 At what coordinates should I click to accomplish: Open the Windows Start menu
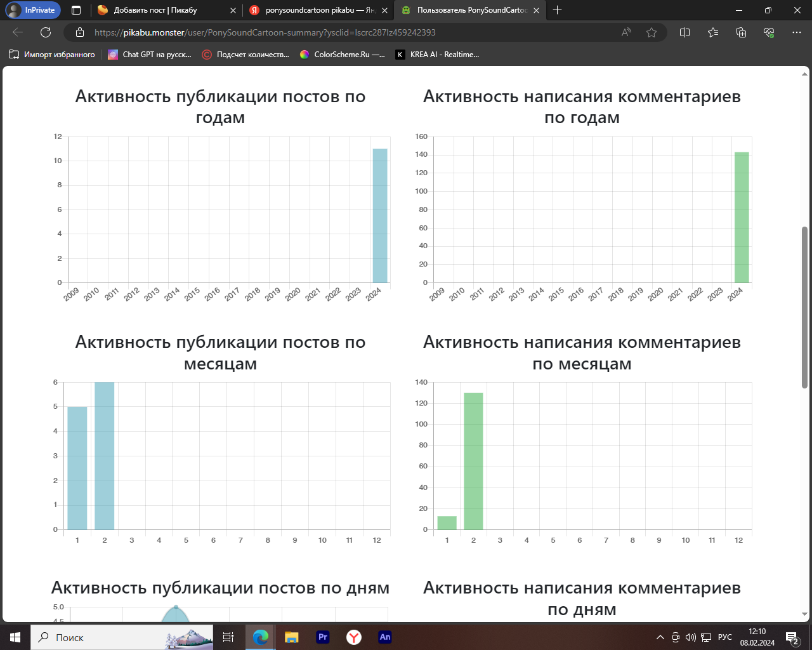tap(15, 637)
